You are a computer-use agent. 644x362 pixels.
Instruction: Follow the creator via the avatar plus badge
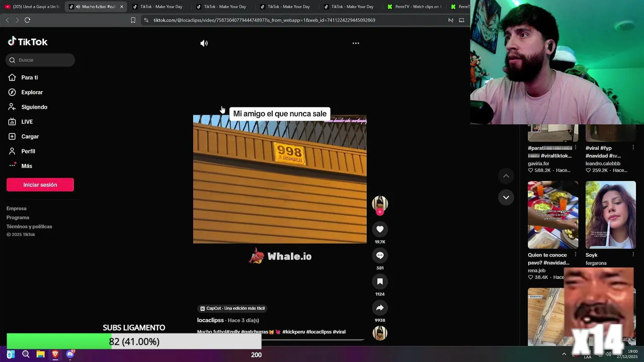tap(380, 212)
